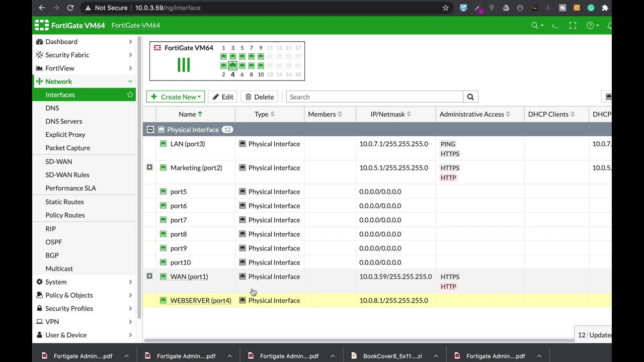
Task: Click the Delete button
Action: [x=260, y=97]
